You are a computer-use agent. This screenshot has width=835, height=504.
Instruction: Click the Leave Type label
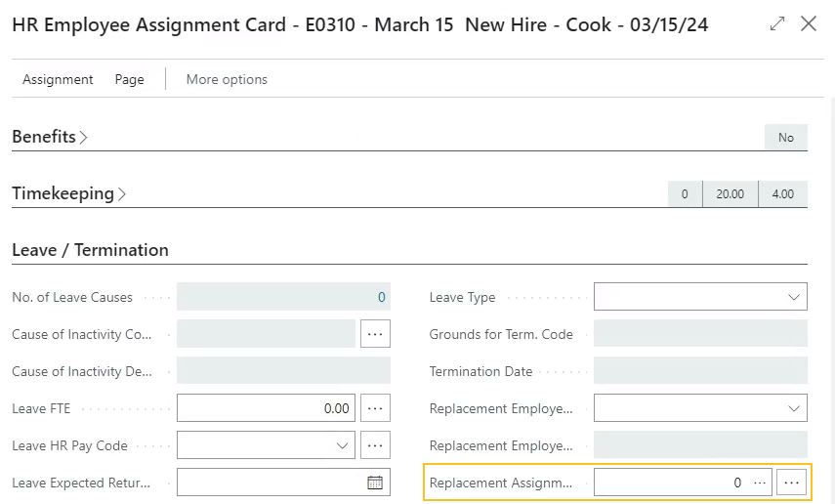click(x=462, y=297)
